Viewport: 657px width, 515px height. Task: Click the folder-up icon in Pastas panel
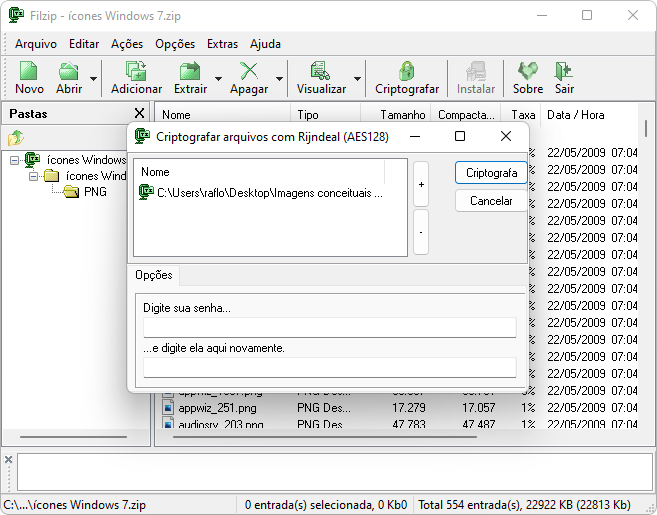pos(16,137)
